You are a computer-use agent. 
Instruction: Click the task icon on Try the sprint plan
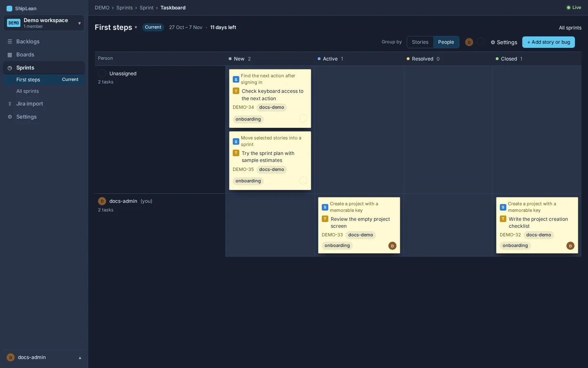click(x=236, y=153)
